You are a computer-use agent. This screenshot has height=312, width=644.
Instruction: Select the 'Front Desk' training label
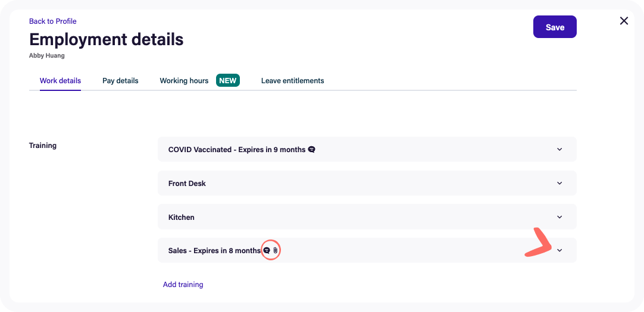[x=187, y=184]
